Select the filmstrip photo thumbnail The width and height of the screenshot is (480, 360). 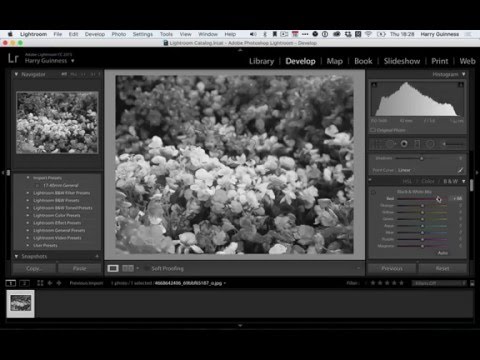click(20, 303)
